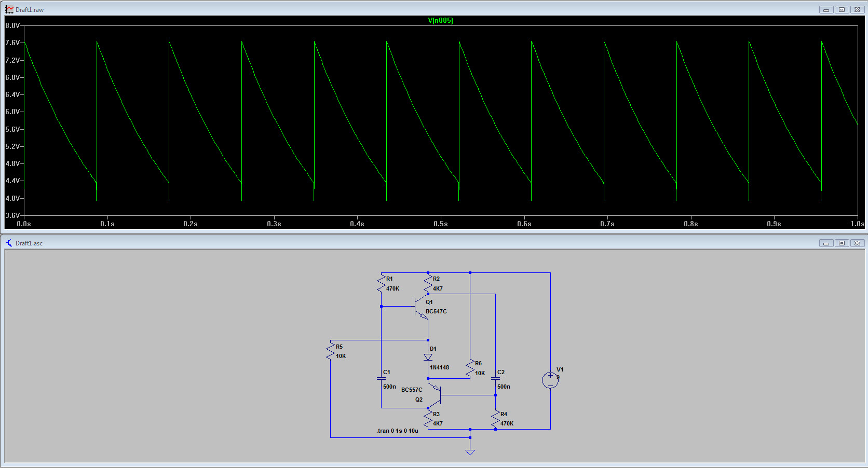Click the V(n005) trace label
868x468 pixels.
440,21
